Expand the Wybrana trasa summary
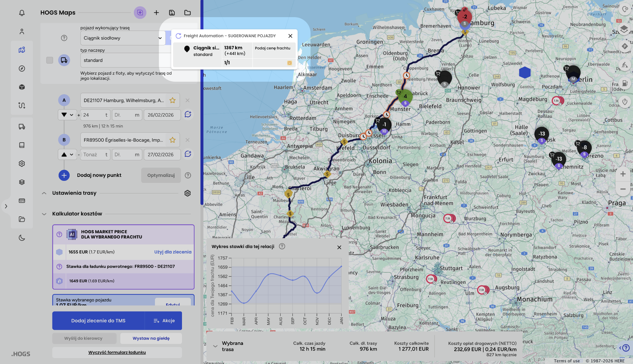This screenshot has width=633, height=364. [x=215, y=346]
